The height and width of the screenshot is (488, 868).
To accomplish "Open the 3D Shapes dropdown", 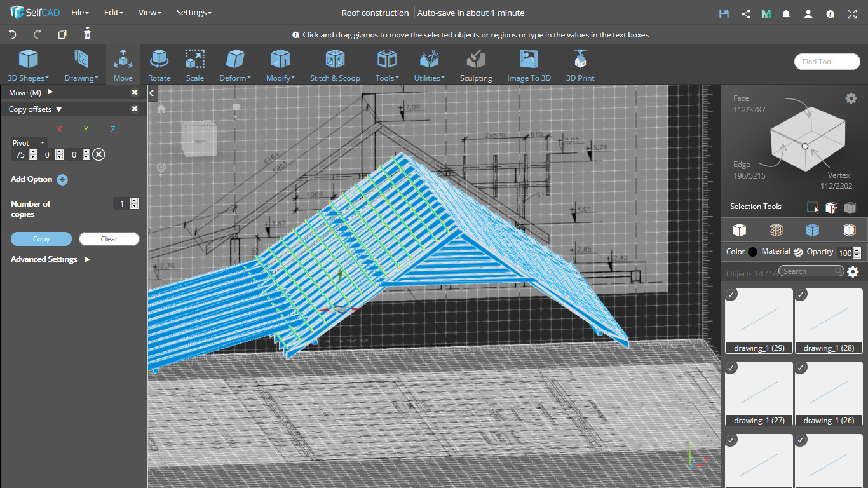I will point(28,65).
